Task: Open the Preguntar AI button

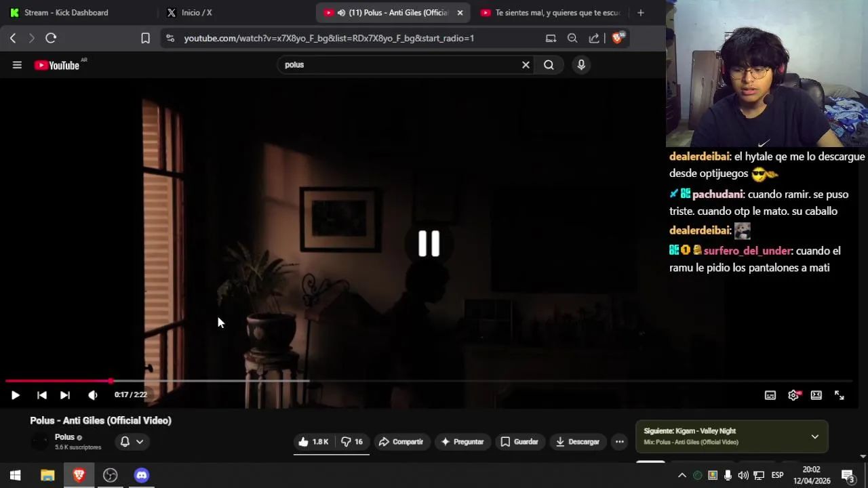Action: pos(462,442)
